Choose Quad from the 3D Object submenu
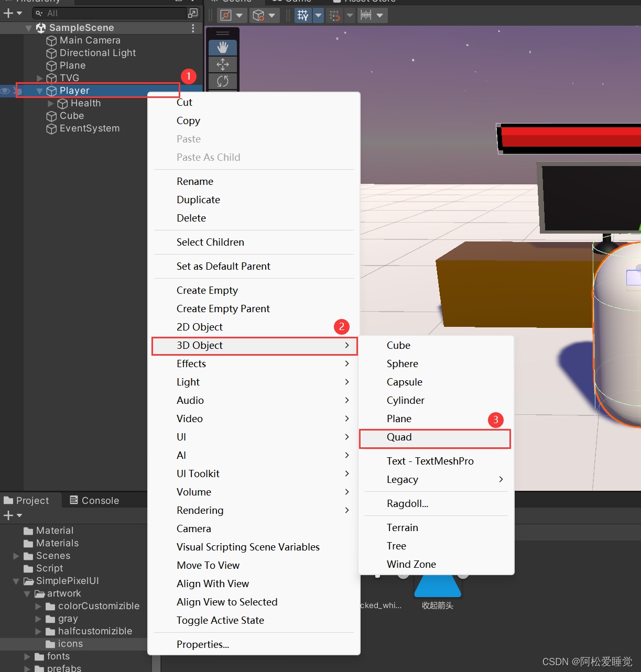The image size is (641, 672). pyautogui.click(x=399, y=437)
